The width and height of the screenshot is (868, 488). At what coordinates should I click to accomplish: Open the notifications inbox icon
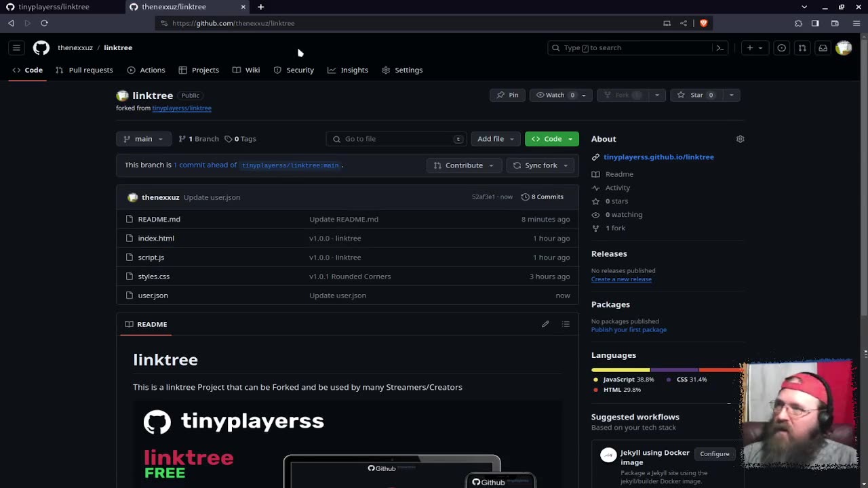point(823,47)
